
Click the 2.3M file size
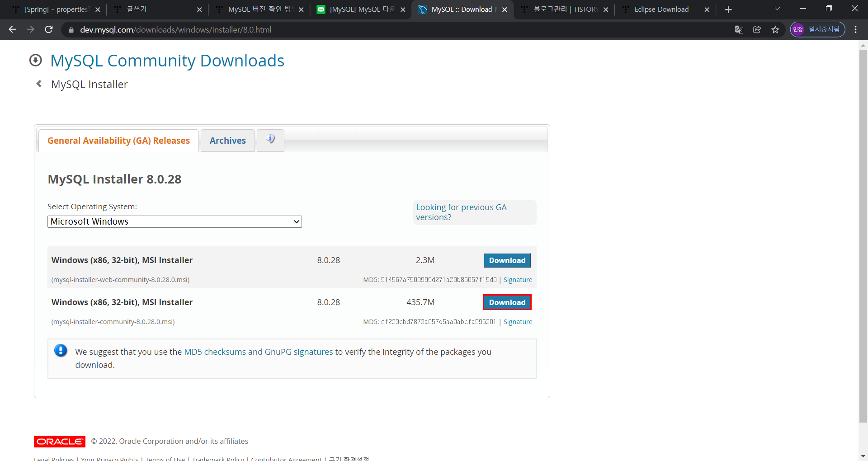point(425,260)
